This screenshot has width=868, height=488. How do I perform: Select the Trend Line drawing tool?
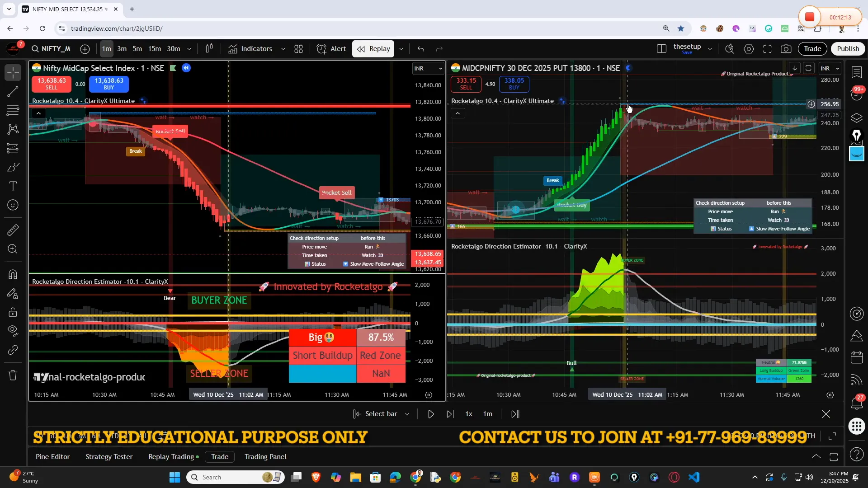tap(12, 92)
